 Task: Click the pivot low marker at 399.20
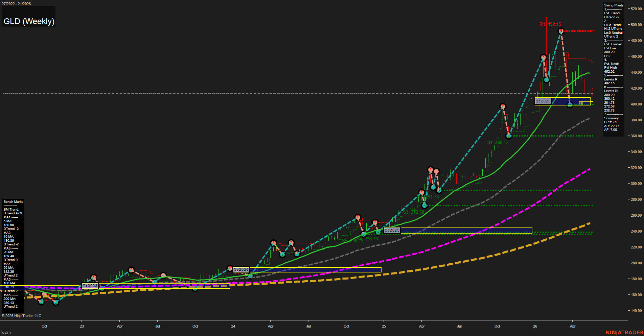[x=570, y=105]
